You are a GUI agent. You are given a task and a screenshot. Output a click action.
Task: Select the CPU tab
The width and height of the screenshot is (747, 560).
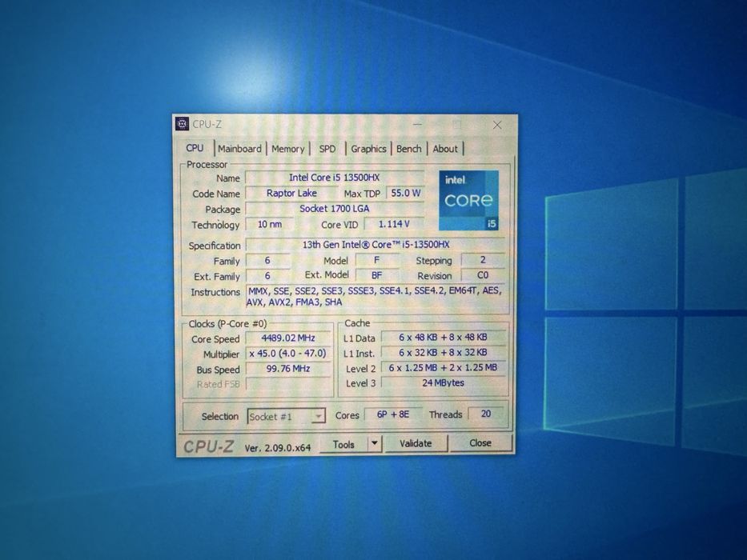point(195,148)
